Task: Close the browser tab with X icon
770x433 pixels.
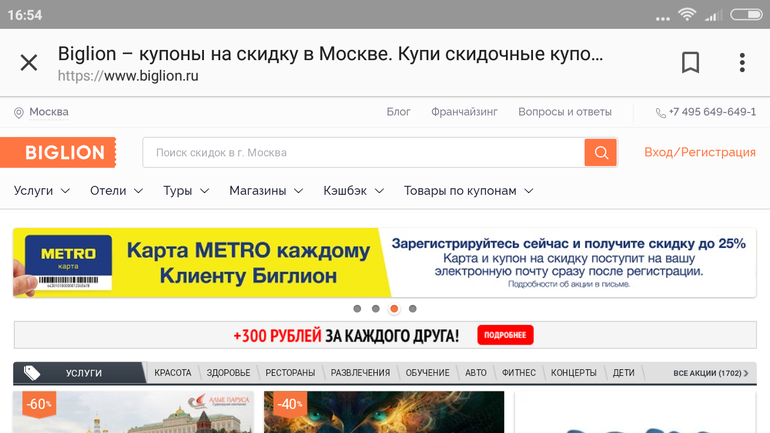Action: (x=29, y=63)
